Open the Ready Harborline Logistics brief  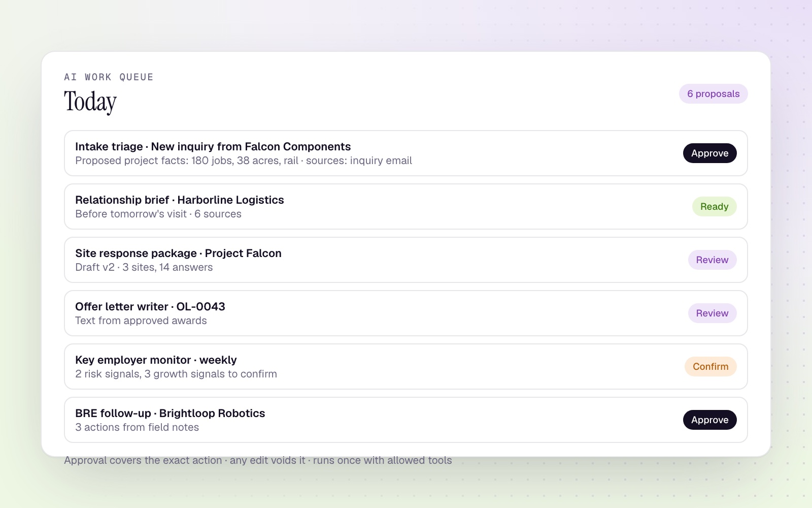(714, 207)
